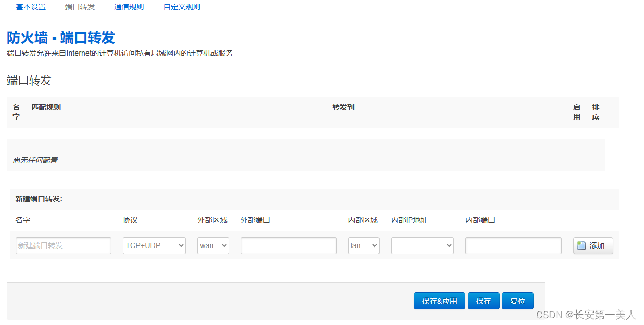Expand the 协议 TCP+UDP dropdown

coord(154,245)
